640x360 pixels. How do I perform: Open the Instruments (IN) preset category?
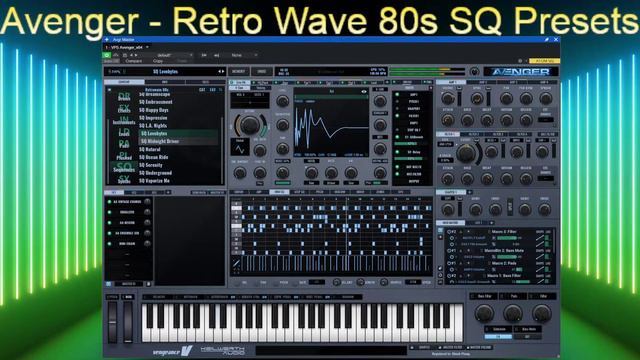[x=124, y=120]
